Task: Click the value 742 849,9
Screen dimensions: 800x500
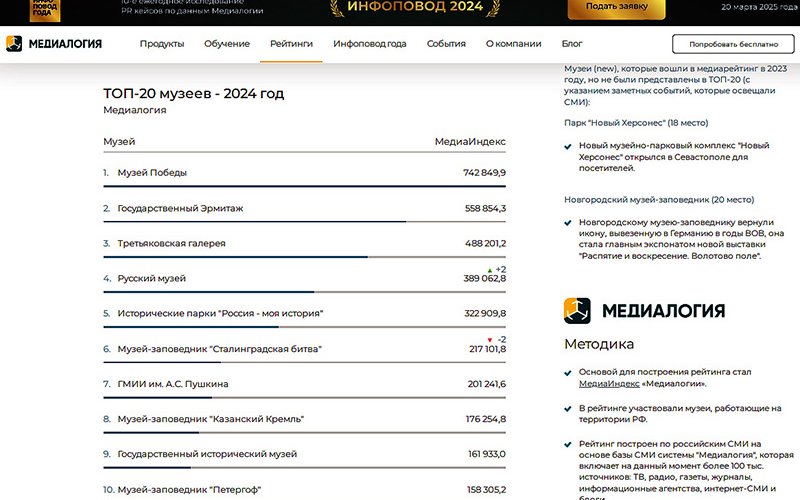Action: click(x=484, y=173)
